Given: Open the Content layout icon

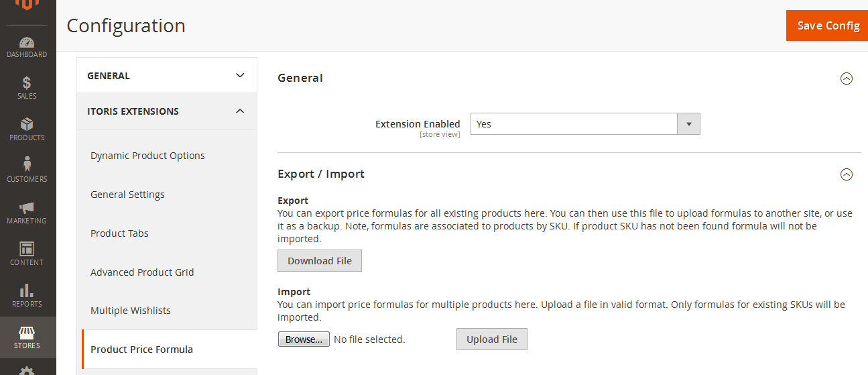Looking at the screenshot, I should (x=27, y=249).
